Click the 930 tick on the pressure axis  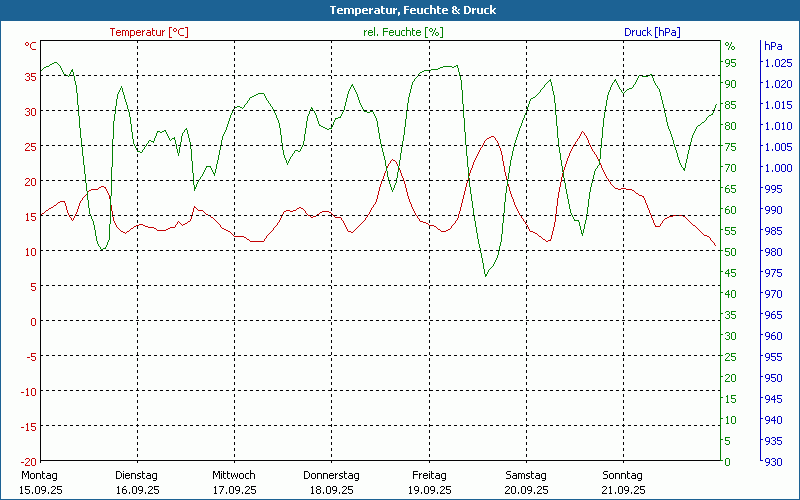point(773,461)
